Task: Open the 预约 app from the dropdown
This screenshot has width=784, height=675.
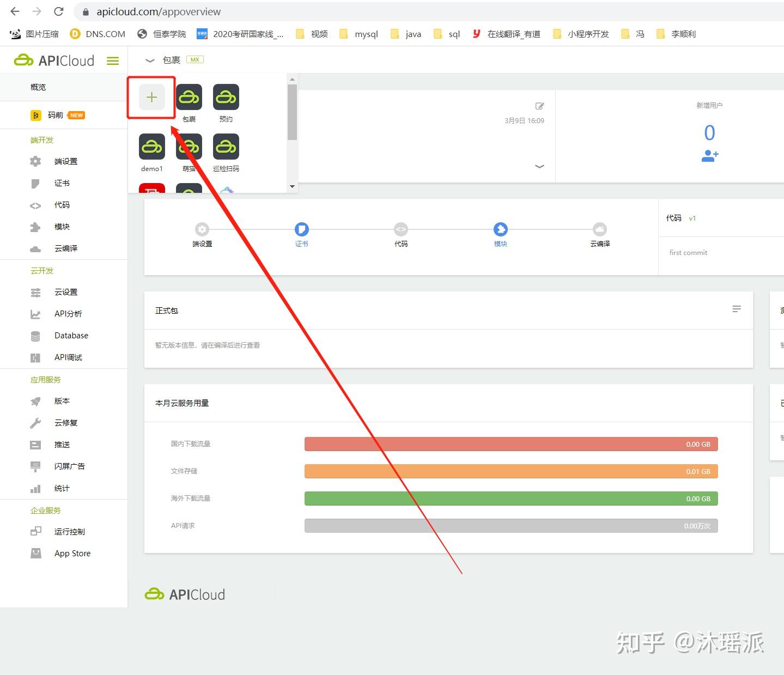Action: point(226,98)
